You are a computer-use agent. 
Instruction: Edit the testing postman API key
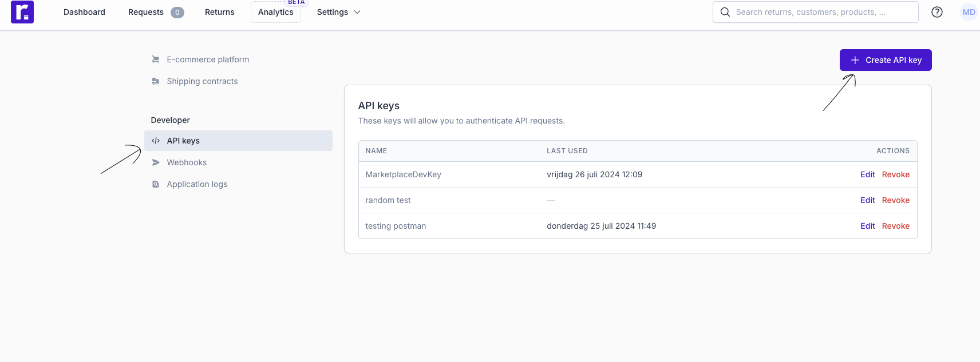click(867, 226)
